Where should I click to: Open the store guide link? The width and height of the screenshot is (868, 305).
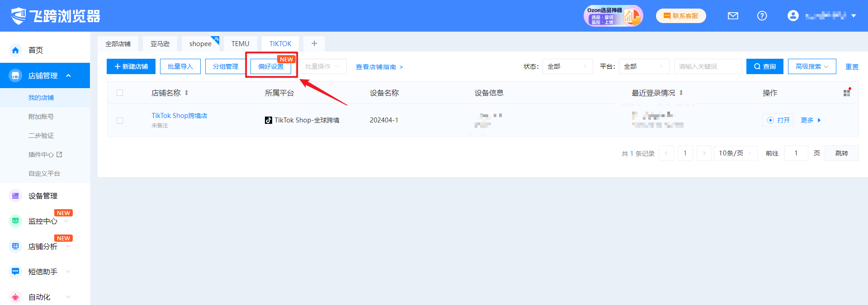pyautogui.click(x=379, y=67)
